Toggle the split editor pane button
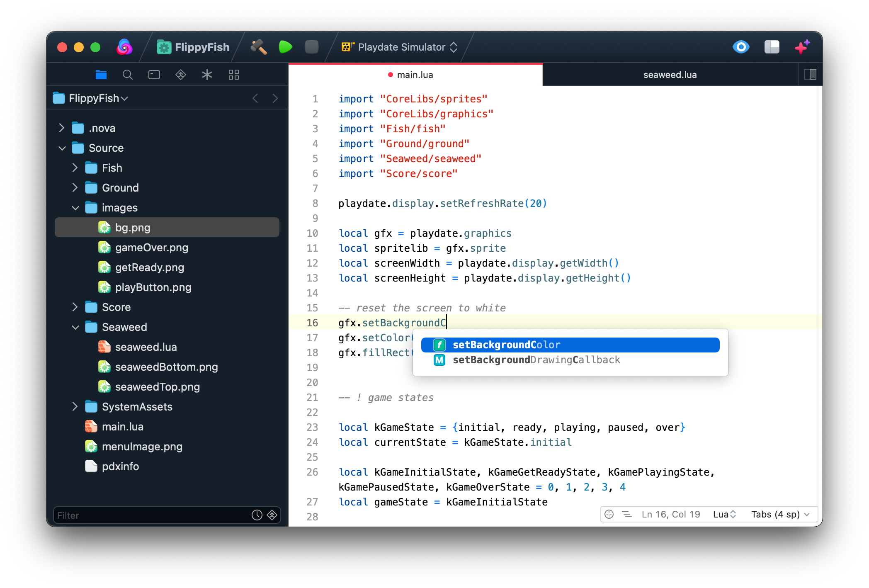Image resolution: width=869 pixels, height=588 pixels. 810,75
